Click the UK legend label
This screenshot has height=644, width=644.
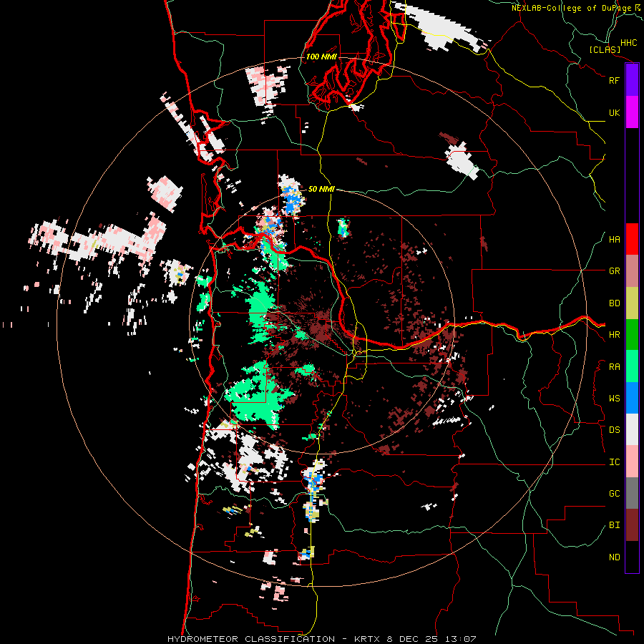[614, 112]
